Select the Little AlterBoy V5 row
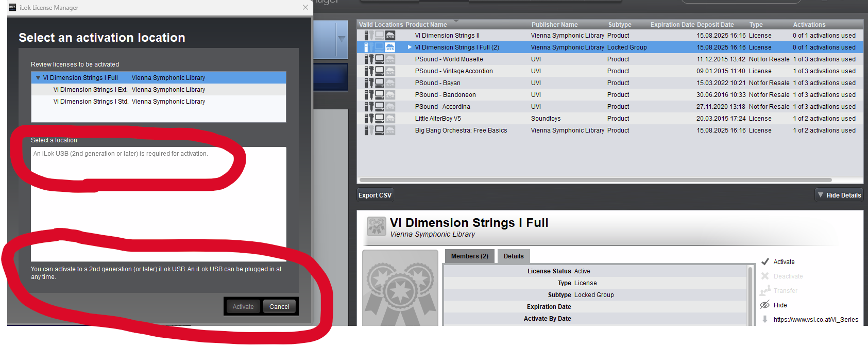Image resolution: width=868 pixels, height=345 pixels. pos(610,119)
